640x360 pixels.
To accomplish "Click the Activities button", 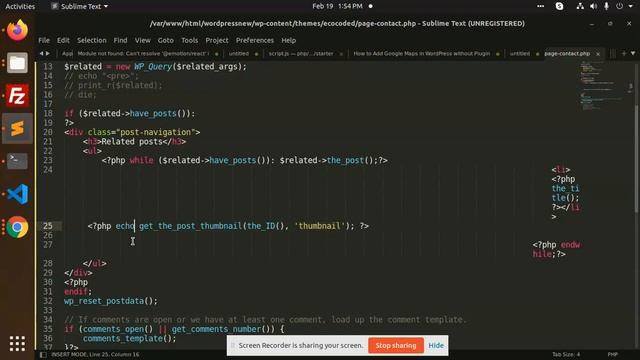I will pyautogui.click(x=20, y=6).
